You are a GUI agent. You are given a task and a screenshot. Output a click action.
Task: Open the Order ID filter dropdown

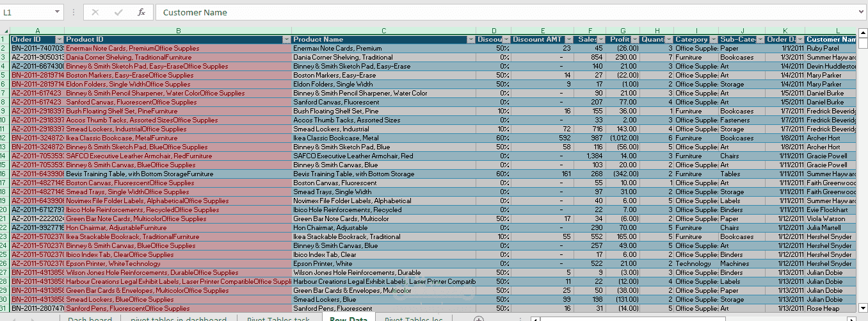[60, 40]
